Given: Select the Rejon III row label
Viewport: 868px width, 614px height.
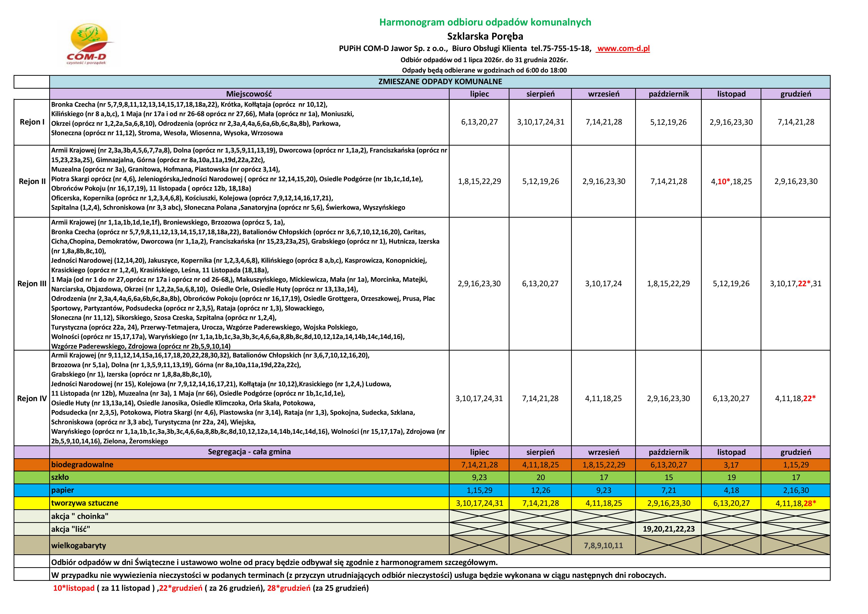Looking at the screenshot, I should click(32, 284).
